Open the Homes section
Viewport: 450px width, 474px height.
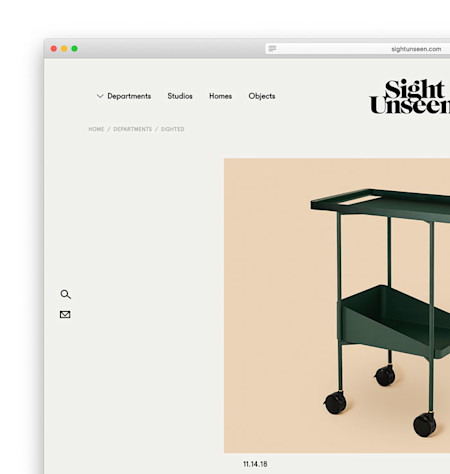point(220,96)
